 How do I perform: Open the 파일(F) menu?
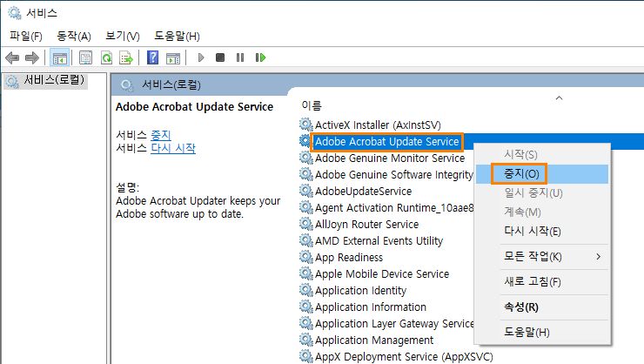tap(26, 37)
